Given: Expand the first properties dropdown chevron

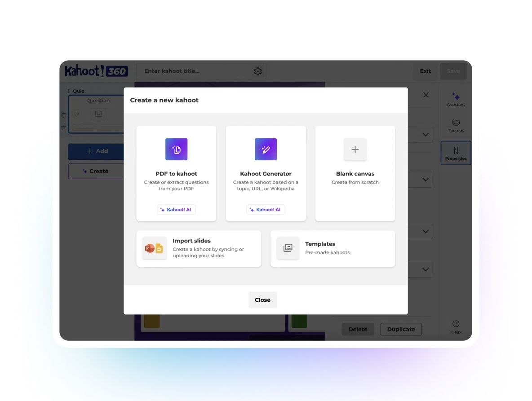Looking at the screenshot, I should point(426,135).
